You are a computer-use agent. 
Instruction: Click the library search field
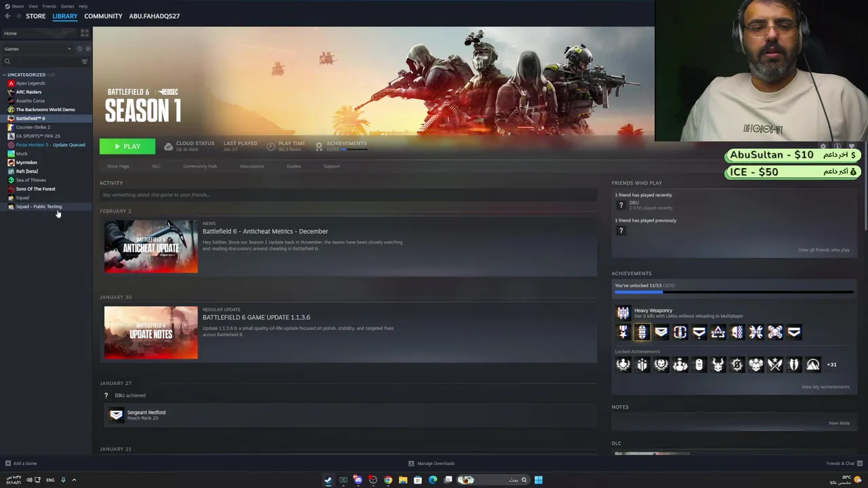click(x=41, y=62)
